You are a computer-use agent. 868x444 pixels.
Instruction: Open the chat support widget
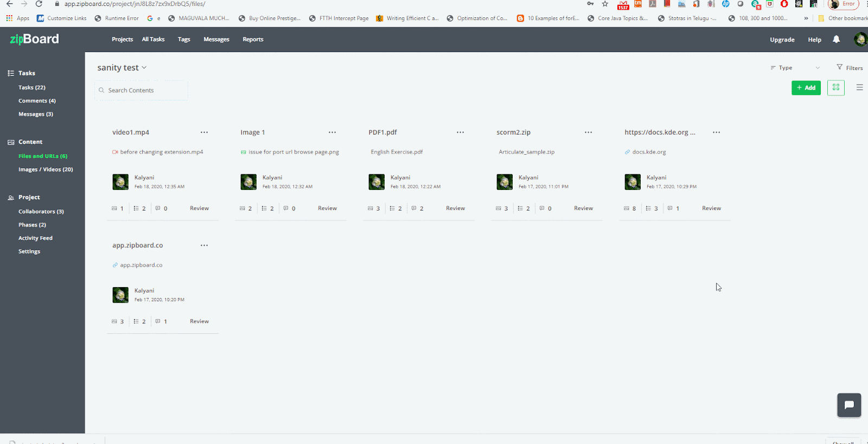click(x=849, y=405)
